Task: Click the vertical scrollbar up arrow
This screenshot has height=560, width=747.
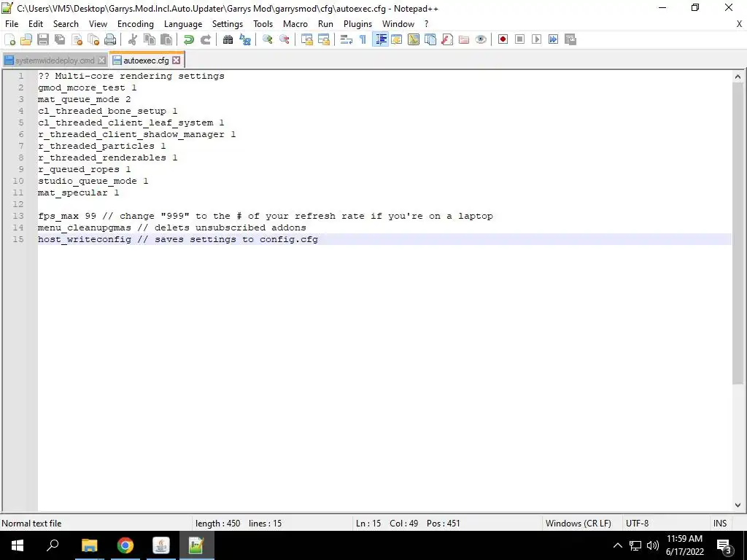Action: (738, 76)
